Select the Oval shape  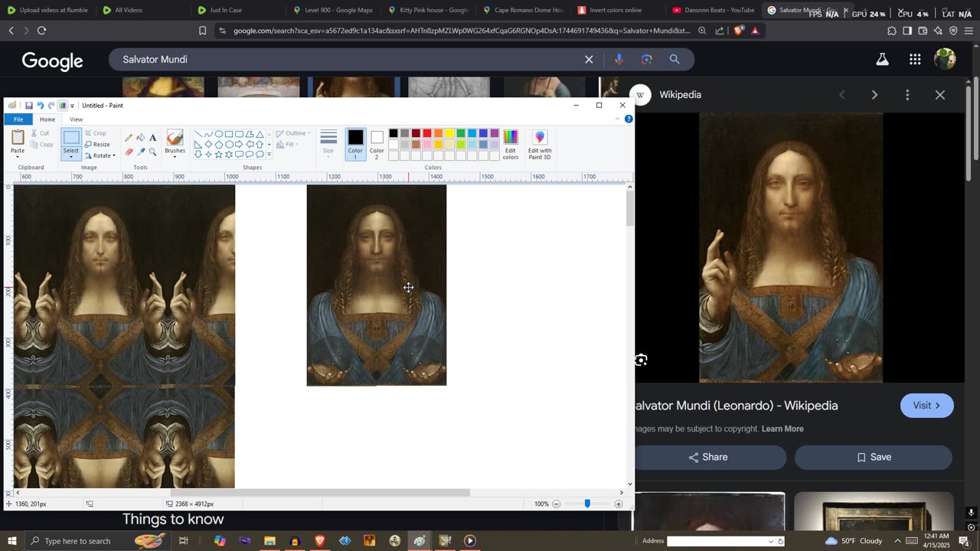(x=219, y=134)
